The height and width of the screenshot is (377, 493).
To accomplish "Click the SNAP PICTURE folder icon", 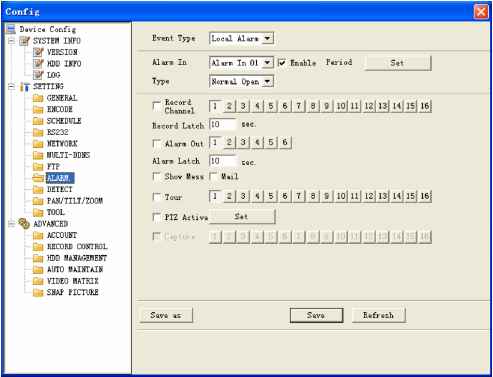I will point(38,292).
